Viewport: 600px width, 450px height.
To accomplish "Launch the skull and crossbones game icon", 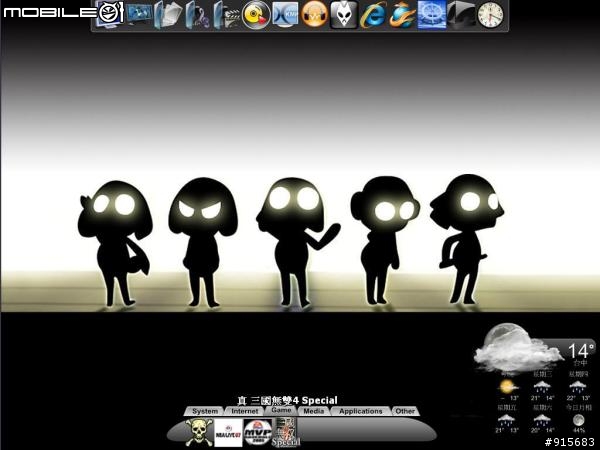I will tap(199, 432).
